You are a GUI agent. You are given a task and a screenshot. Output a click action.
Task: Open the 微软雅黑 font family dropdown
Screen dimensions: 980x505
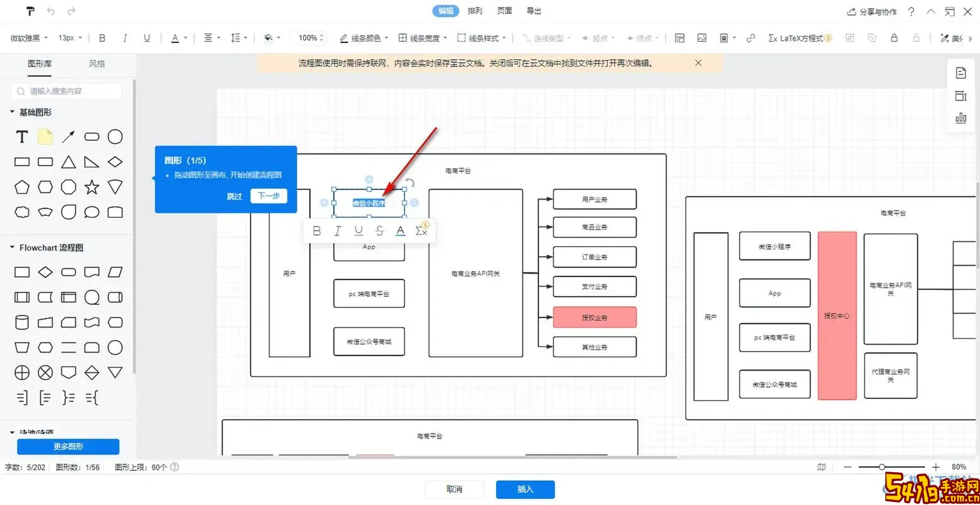[x=28, y=38]
